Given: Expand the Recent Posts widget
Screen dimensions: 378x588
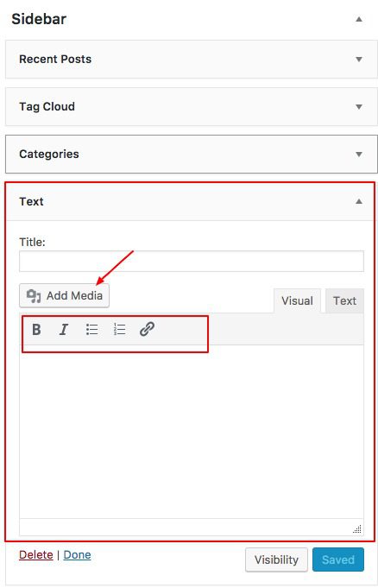Looking at the screenshot, I should tap(359, 60).
